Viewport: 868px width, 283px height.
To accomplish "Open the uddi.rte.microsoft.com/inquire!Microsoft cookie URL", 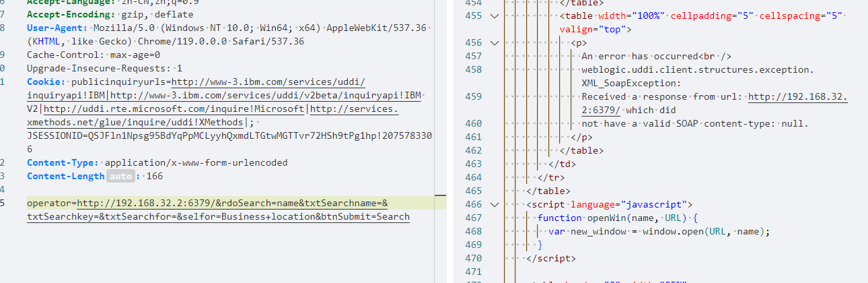I will pos(174,109).
